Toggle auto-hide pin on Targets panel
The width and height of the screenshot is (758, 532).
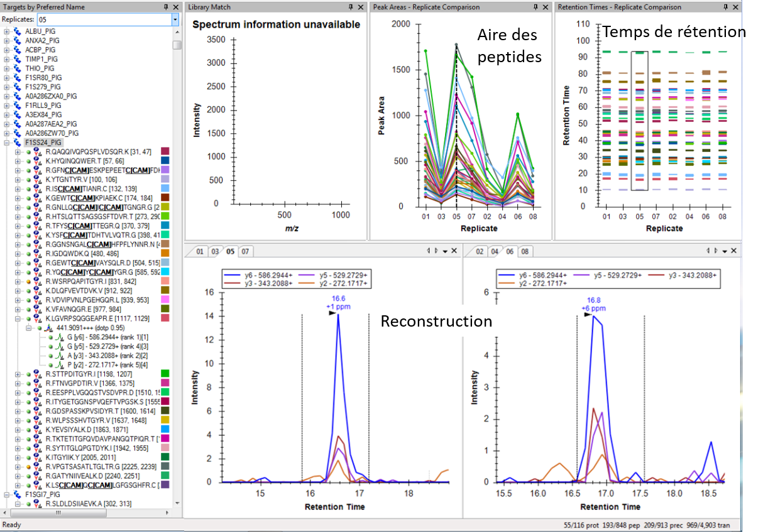(x=165, y=7)
